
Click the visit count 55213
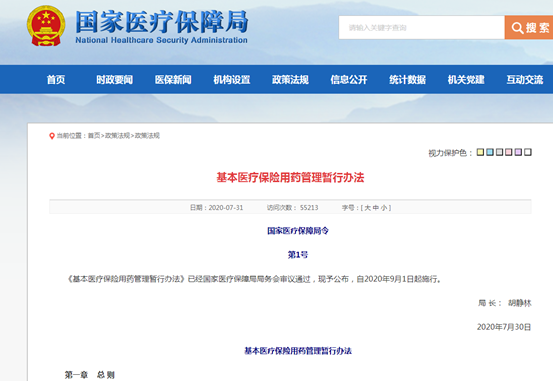309,208
